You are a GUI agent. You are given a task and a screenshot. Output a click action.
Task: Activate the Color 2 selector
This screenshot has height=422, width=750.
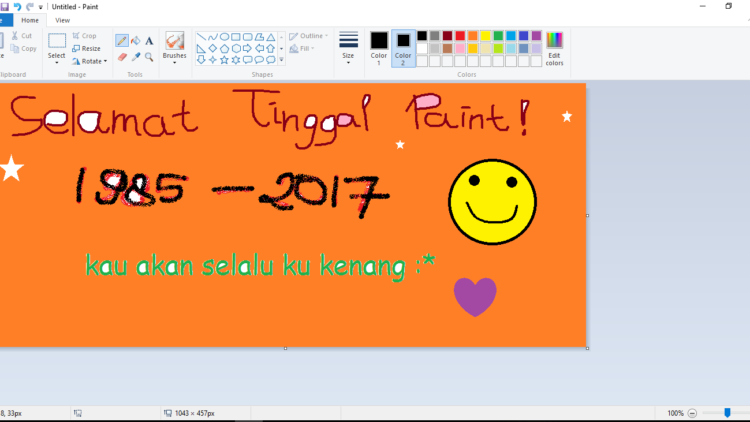click(403, 48)
